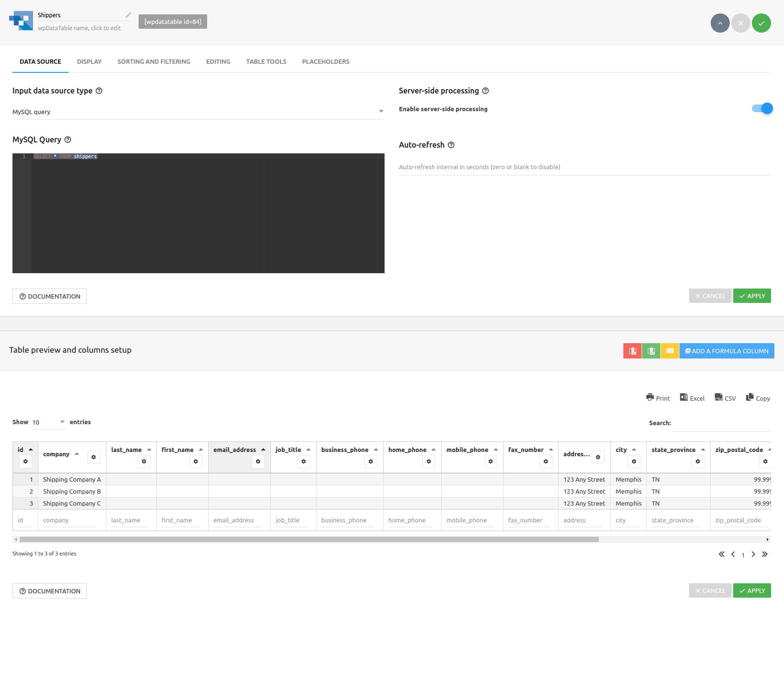This screenshot has height=694, width=784.
Task: Click the horizontal table scrollbar thumb
Action: tap(309, 539)
